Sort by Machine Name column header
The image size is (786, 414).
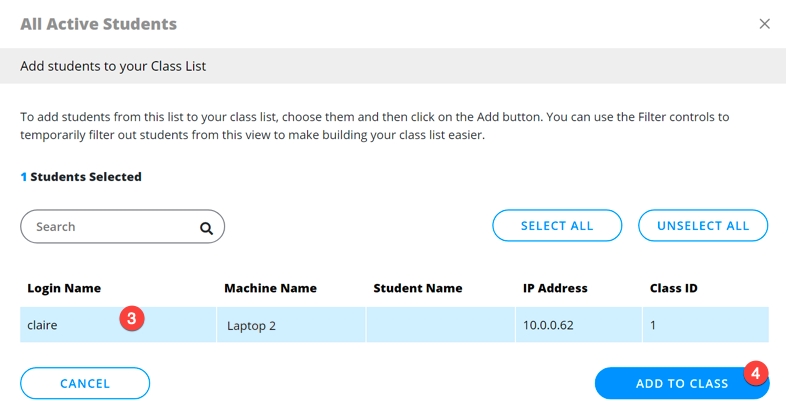click(x=270, y=288)
